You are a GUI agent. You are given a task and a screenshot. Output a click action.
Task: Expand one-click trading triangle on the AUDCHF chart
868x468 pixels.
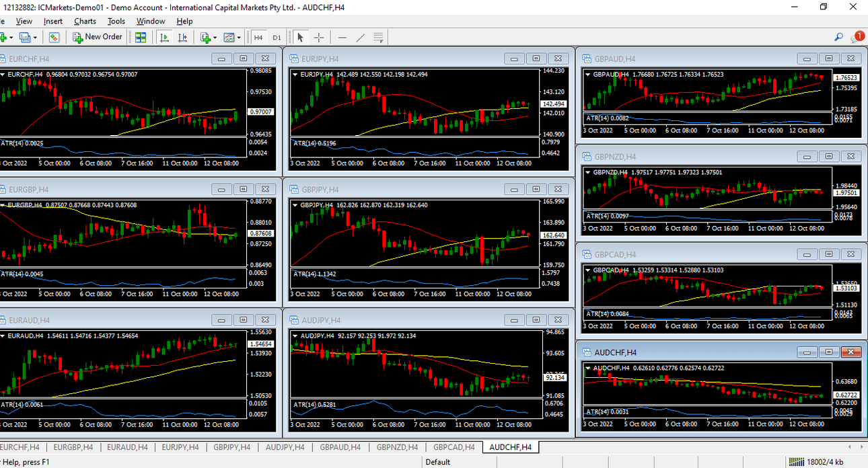(x=588, y=368)
